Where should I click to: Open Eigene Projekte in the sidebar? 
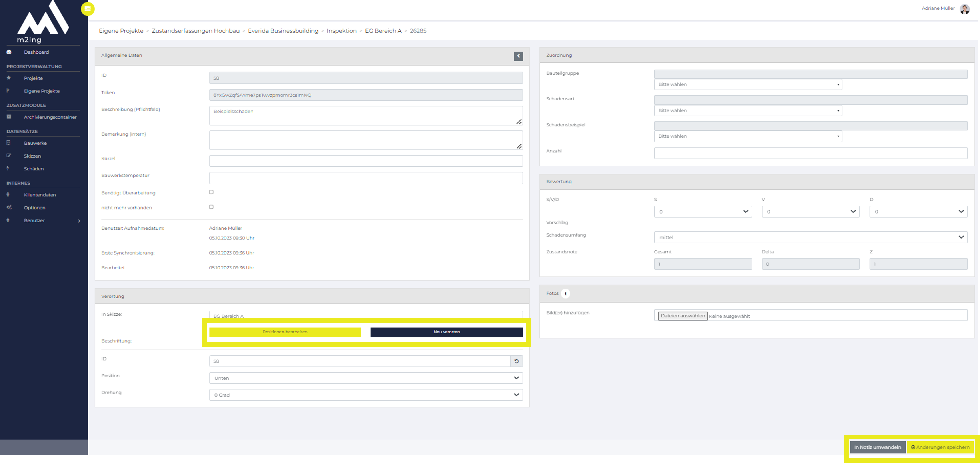[x=42, y=91]
